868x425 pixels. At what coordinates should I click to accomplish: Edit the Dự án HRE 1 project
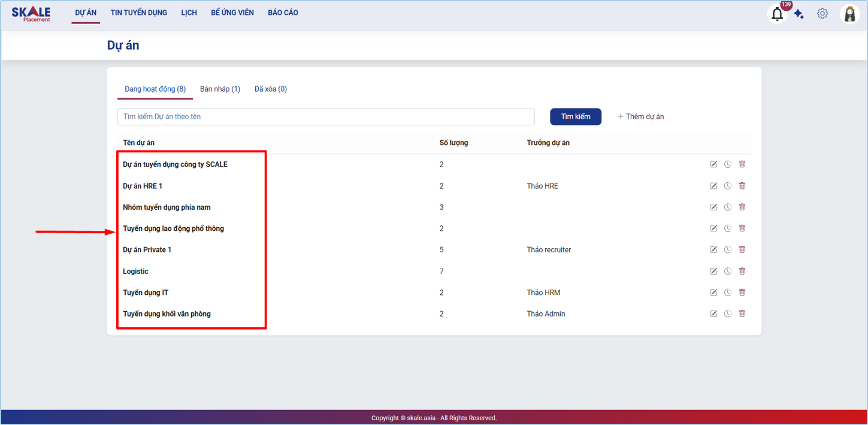713,186
